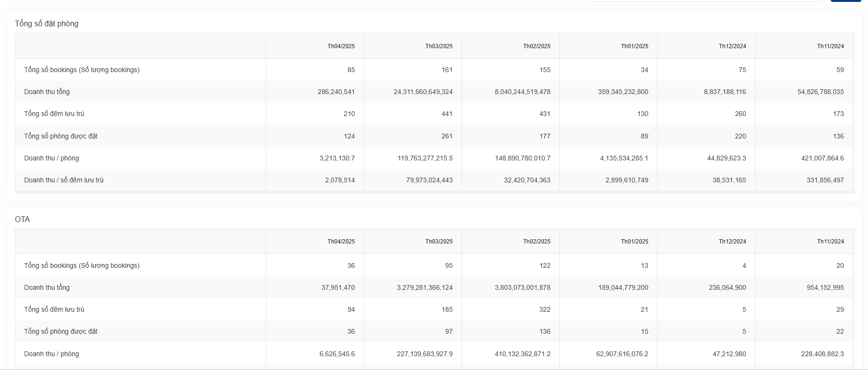Select Th01/2025 header in Tổng số đặt phòng table
The width and height of the screenshot is (868, 370).
click(x=634, y=46)
